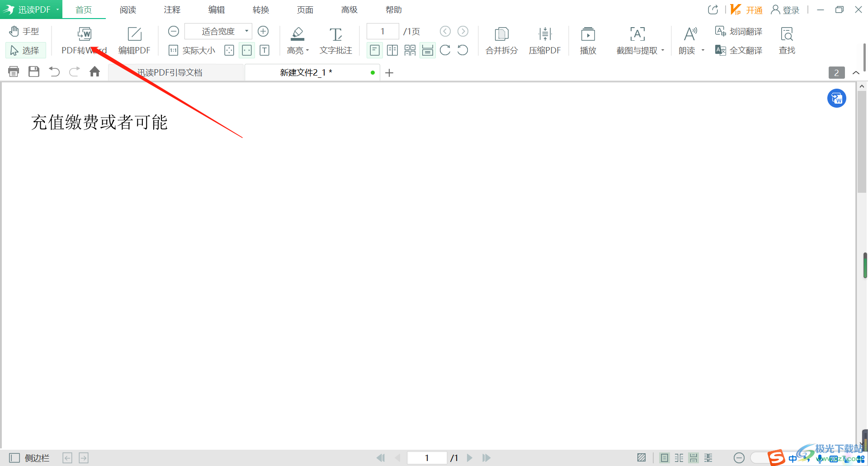Open 全文翻译 full-text translation
The width and height of the screenshot is (868, 466).
pyautogui.click(x=739, y=50)
